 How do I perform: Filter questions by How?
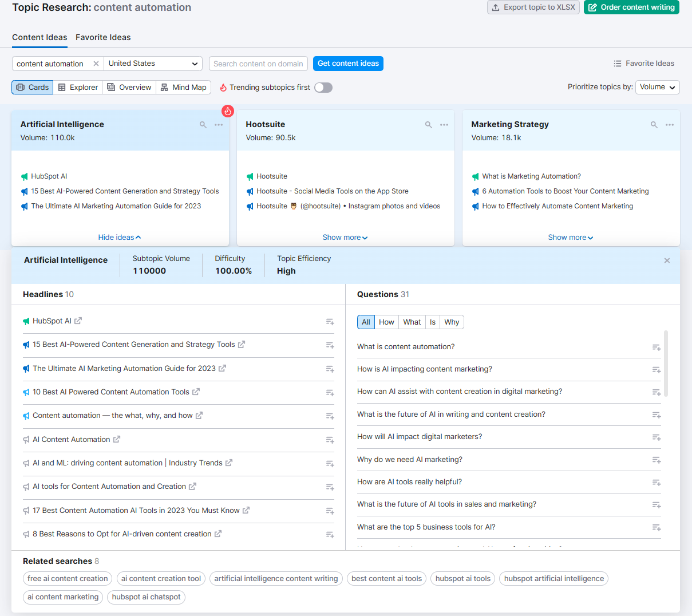point(386,322)
